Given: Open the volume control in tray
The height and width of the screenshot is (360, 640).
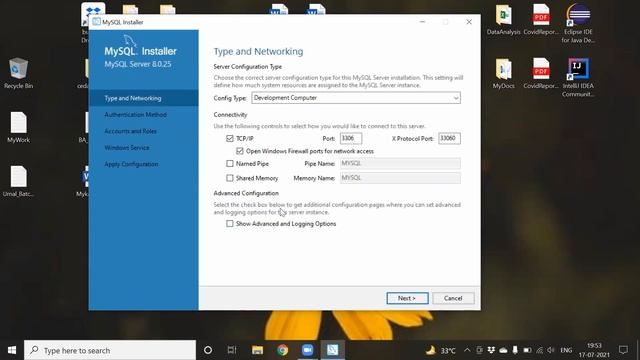Looking at the screenshot, I should coord(551,350).
